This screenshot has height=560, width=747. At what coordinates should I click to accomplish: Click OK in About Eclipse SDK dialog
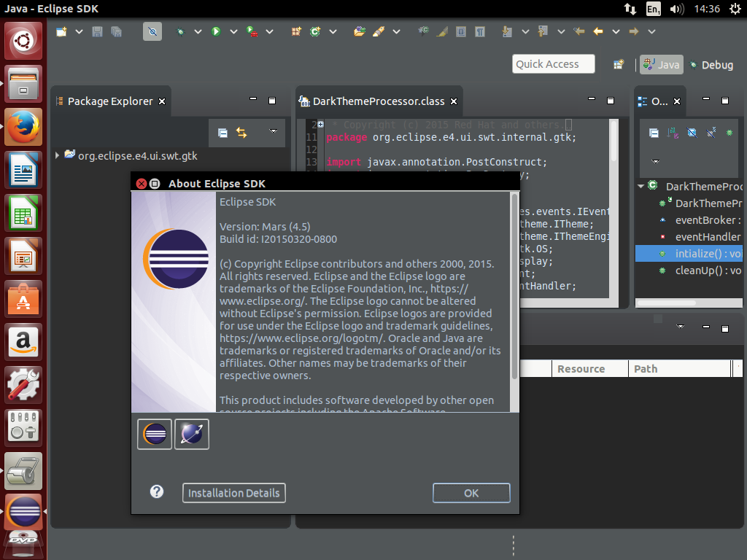[471, 493]
